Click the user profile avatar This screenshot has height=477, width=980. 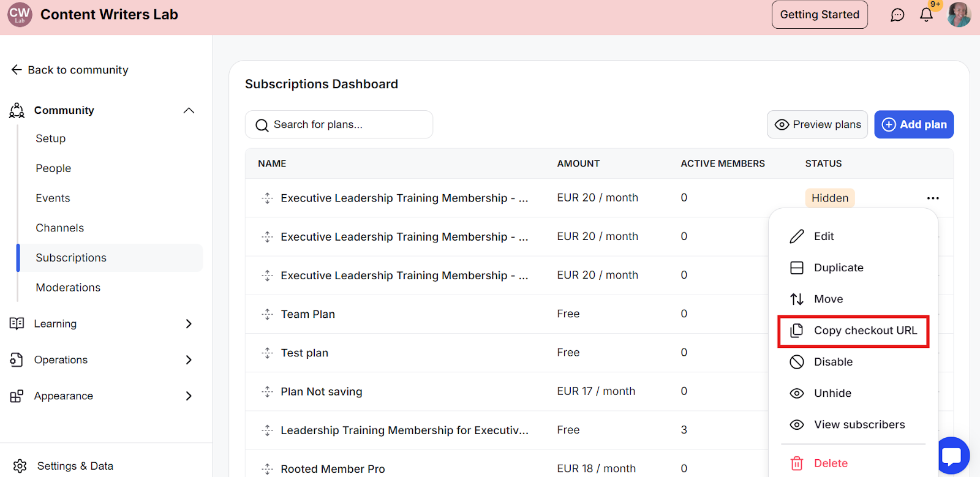tap(959, 15)
